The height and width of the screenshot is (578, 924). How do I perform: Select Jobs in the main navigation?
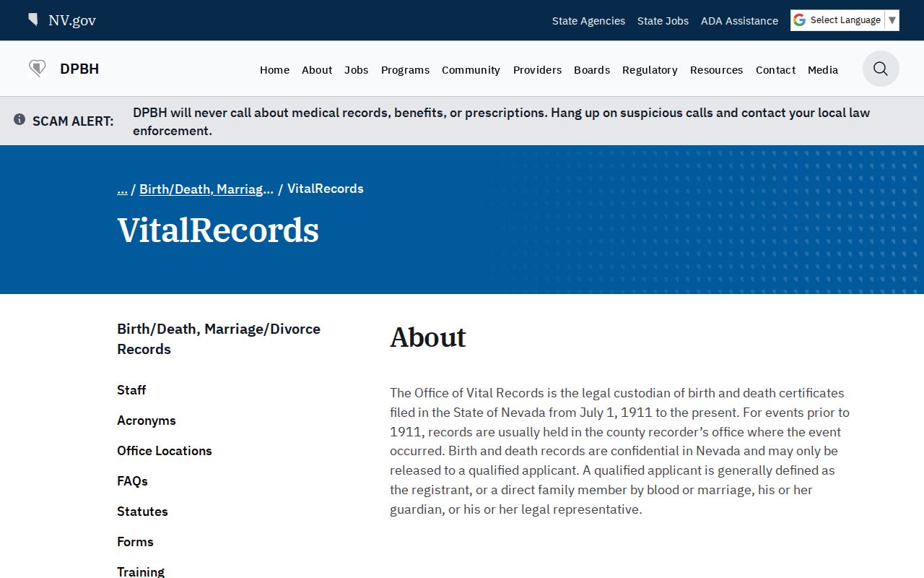[x=357, y=70]
